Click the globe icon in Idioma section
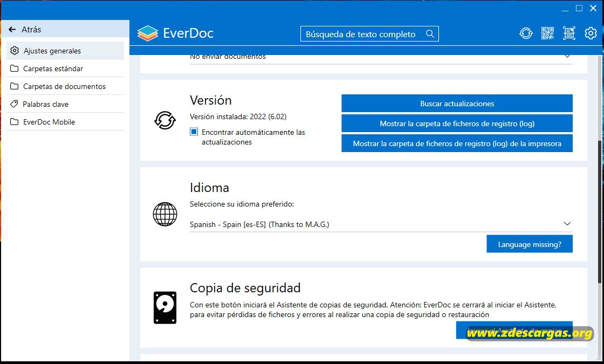604x364 pixels. [165, 214]
